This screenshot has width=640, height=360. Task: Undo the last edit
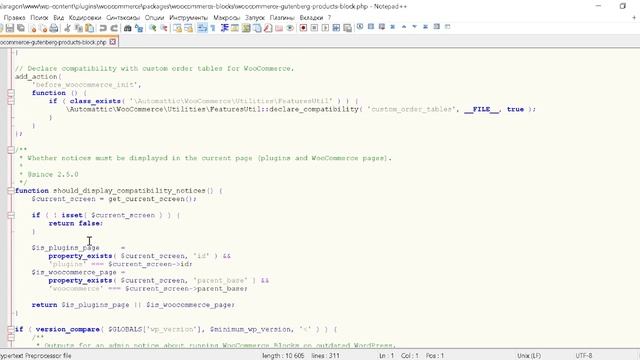point(103,28)
